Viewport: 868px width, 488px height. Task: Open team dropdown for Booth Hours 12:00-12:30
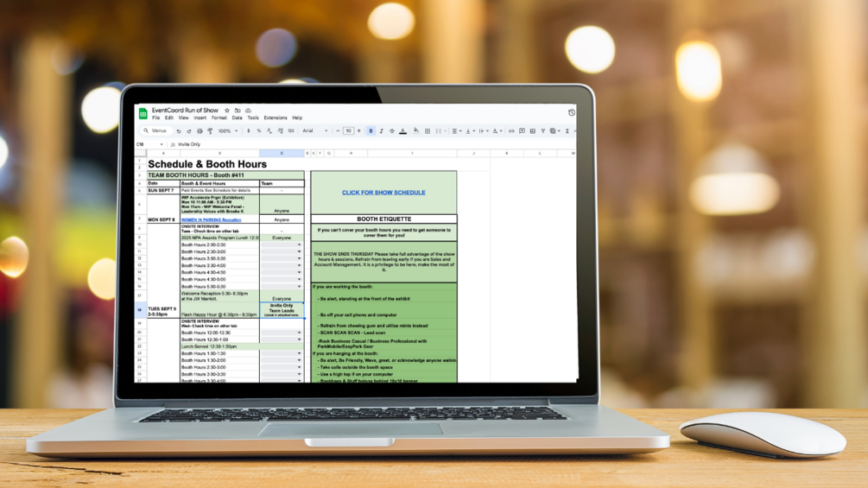click(x=300, y=333)
